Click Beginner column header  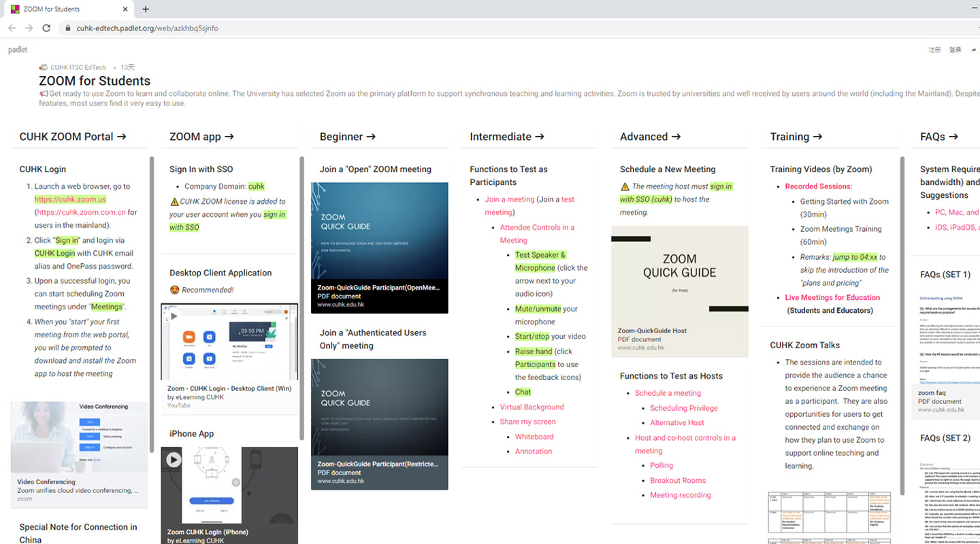pos(348,137)
